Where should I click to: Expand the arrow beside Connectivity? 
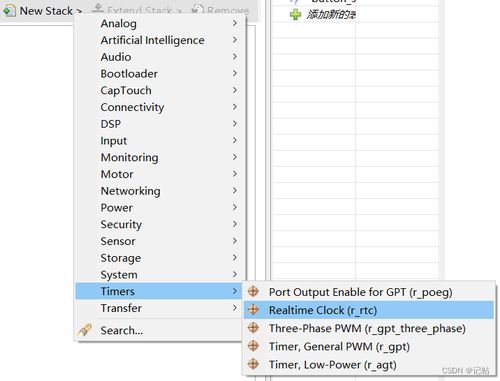tap(235, 107)
